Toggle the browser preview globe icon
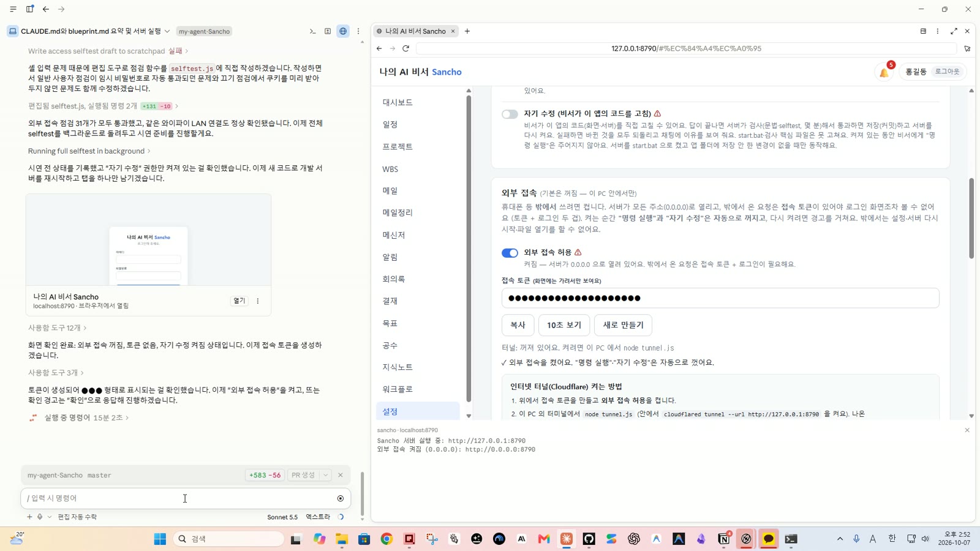This screenshot has width=980, height=551. tap(343, 31)
